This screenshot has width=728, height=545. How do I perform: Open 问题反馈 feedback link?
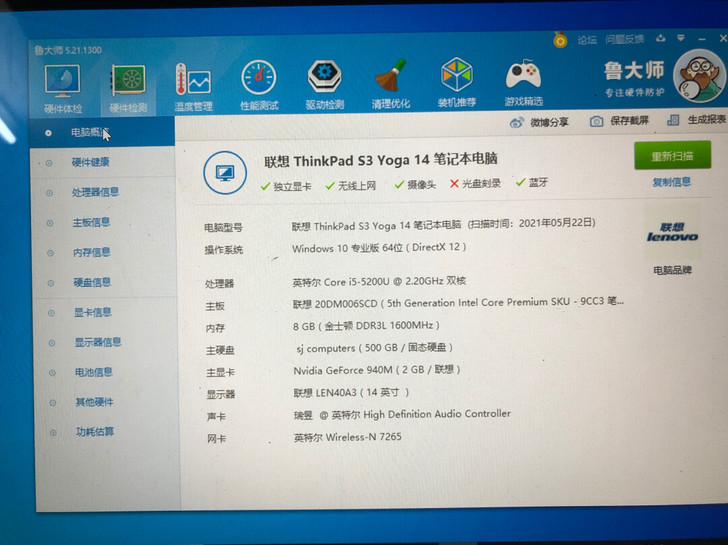624,39
